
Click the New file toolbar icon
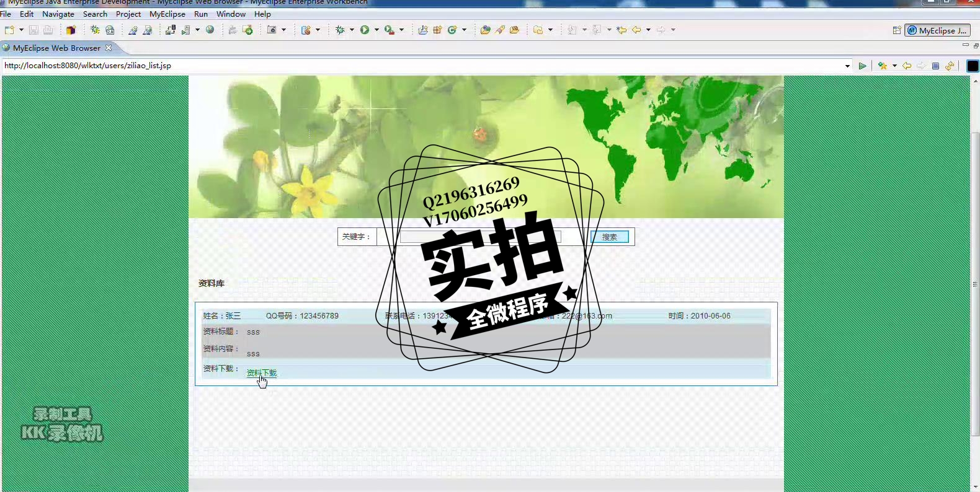coord(9,30)
